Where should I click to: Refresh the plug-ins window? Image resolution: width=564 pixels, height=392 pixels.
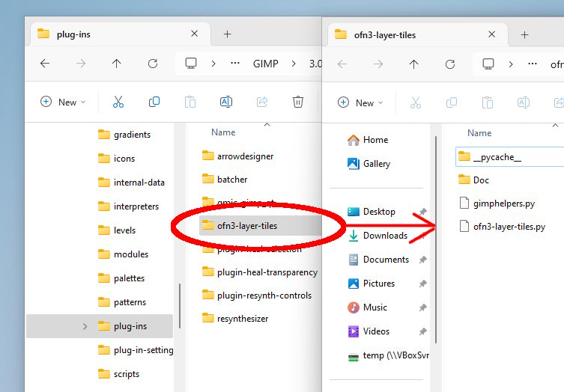coord(153,64)
